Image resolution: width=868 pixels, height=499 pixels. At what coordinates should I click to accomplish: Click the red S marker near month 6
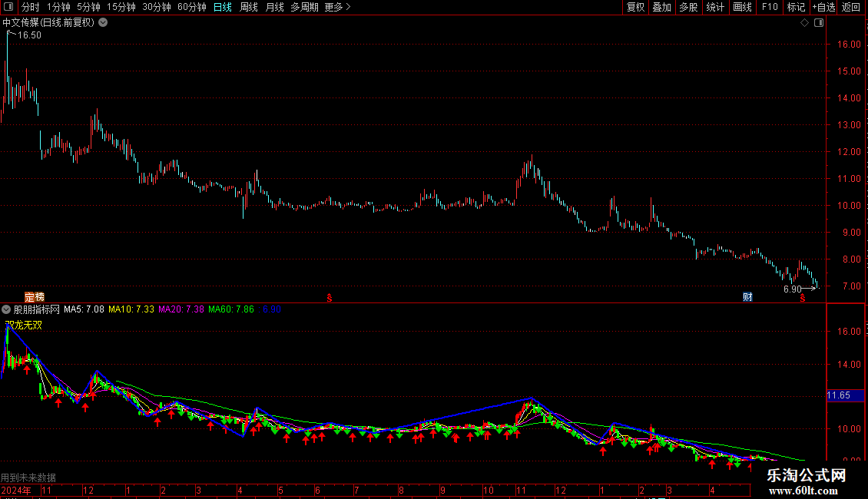point(330,298)
